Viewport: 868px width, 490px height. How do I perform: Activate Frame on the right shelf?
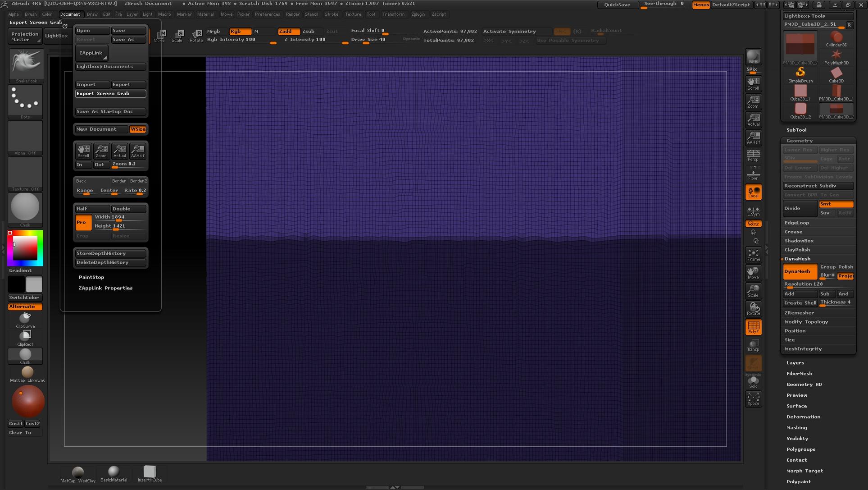coord(754,255)
